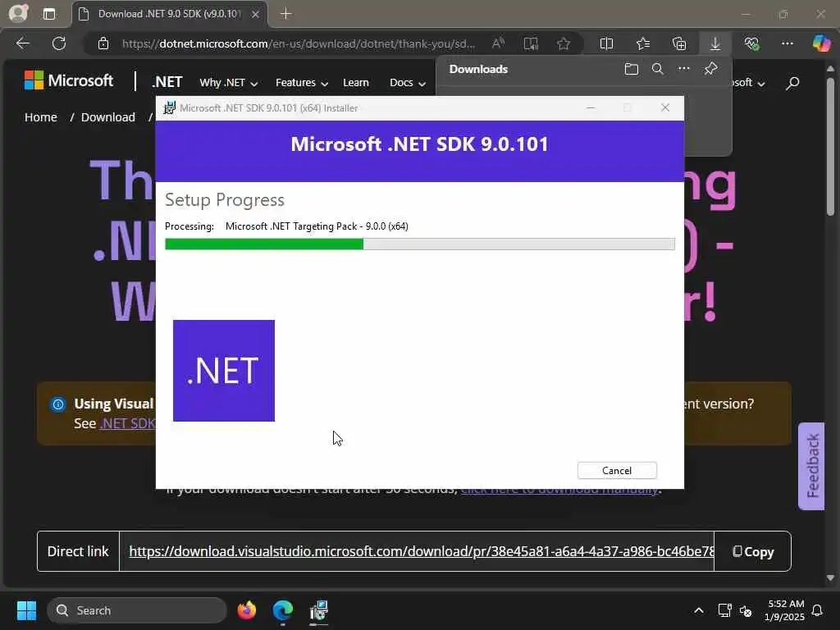
Task: Open the Windows Start menu
Action: 26,610
